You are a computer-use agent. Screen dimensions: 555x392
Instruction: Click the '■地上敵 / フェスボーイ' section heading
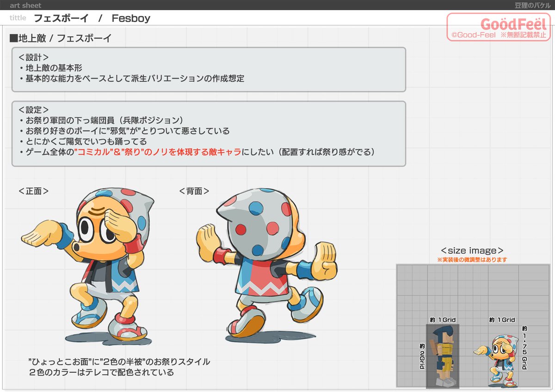pyautogui.click(x=60, y=38)
